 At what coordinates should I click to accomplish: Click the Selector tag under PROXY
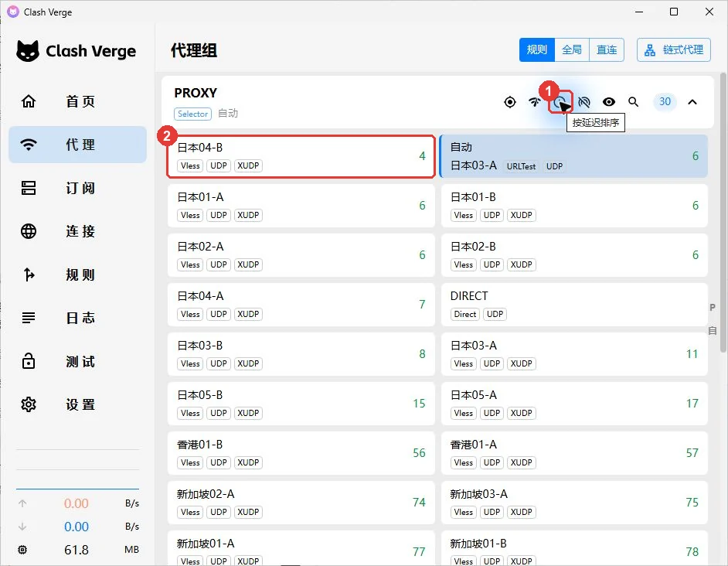[x=192, y=114]
